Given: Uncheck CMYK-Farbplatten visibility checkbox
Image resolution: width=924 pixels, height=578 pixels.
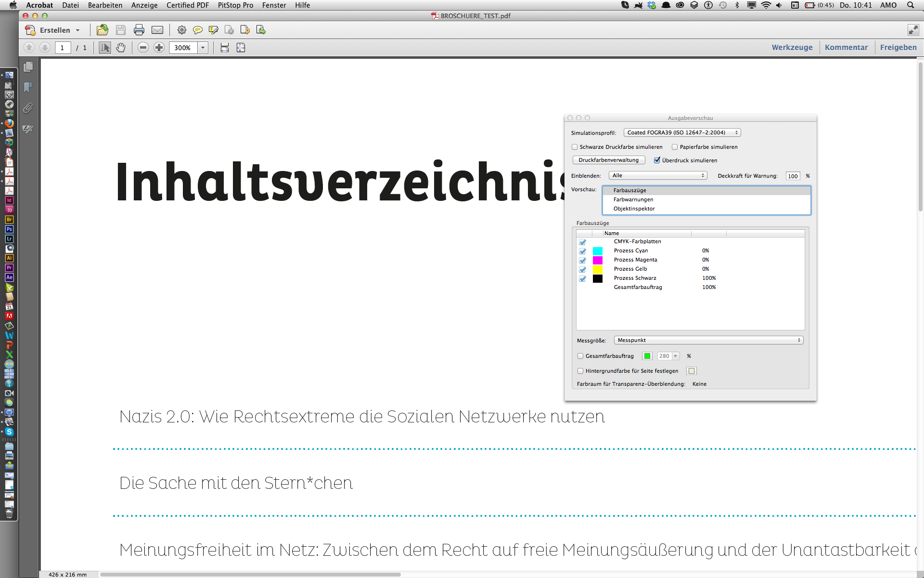Looking at the screenshot, I should 583,242.
